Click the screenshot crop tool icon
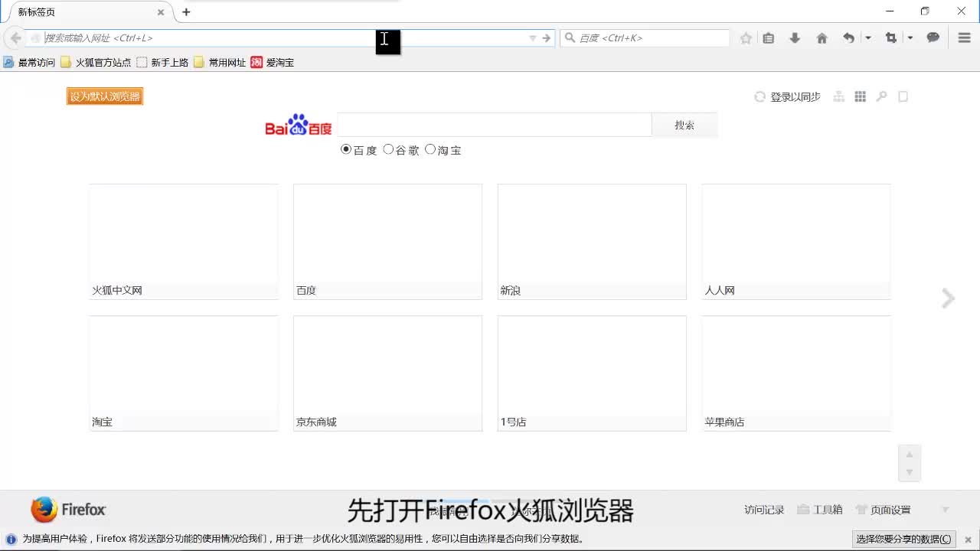Viewport: 980px width, 551px height. pyautogui.click(x=891, y=38)
